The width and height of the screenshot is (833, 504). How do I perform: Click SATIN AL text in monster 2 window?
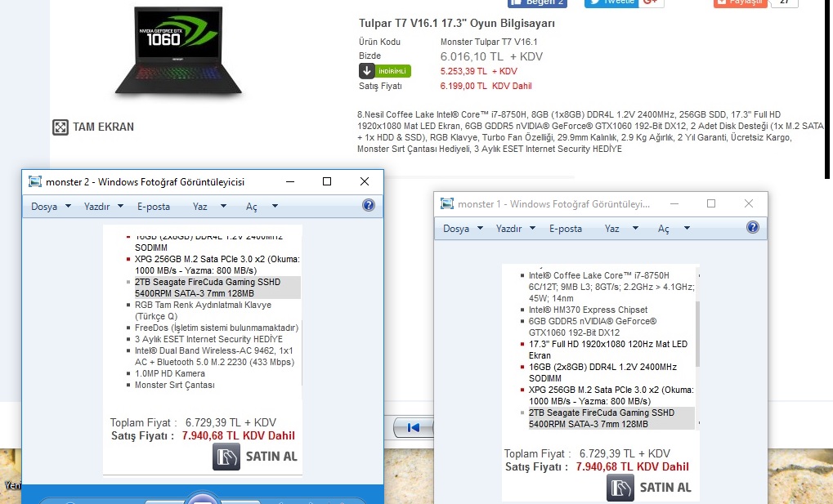[271, 456]
